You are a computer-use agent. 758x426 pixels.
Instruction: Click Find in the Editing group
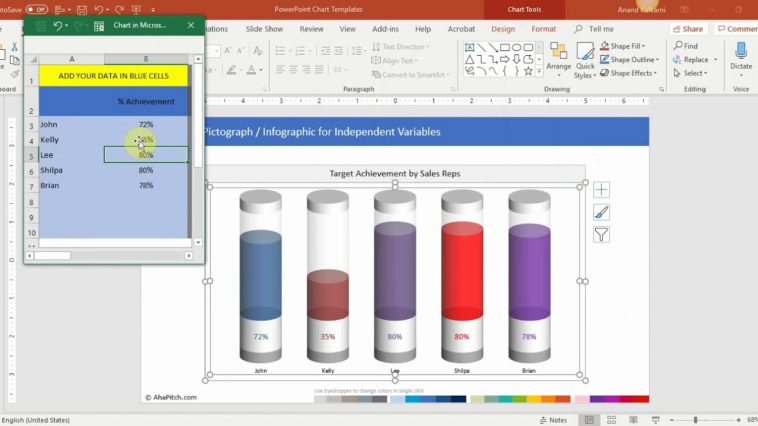[685, 46]
